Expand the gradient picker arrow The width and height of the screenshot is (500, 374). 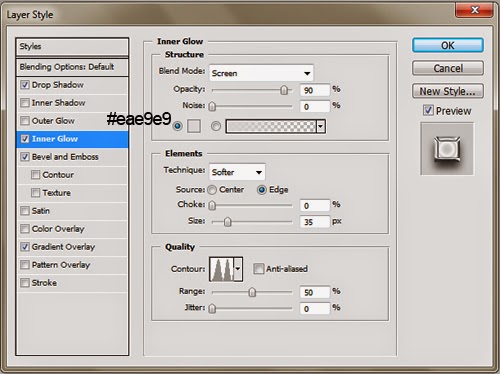(x=321, y=126)
